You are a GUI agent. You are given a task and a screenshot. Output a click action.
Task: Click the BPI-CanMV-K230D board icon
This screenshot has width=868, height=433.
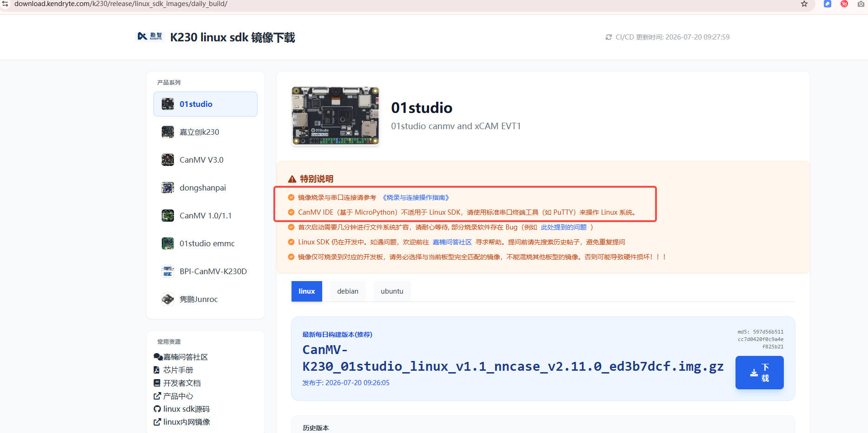click(168, 271)
